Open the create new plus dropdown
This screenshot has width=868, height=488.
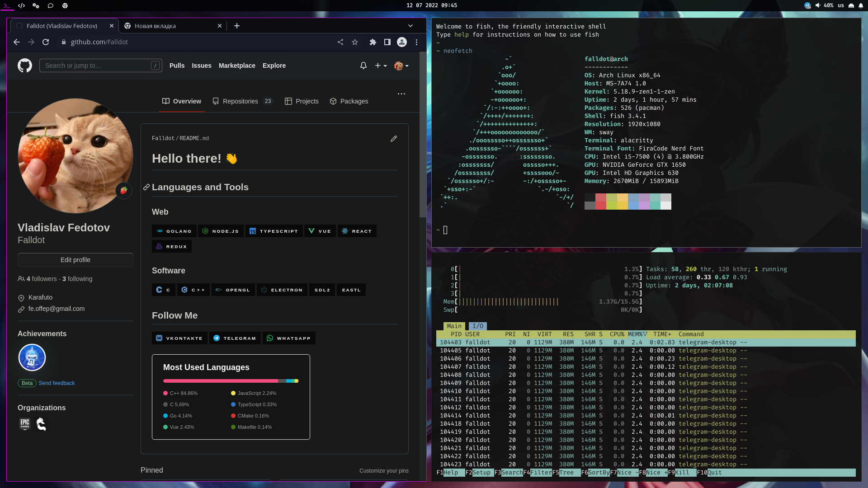tap(381, 66)
